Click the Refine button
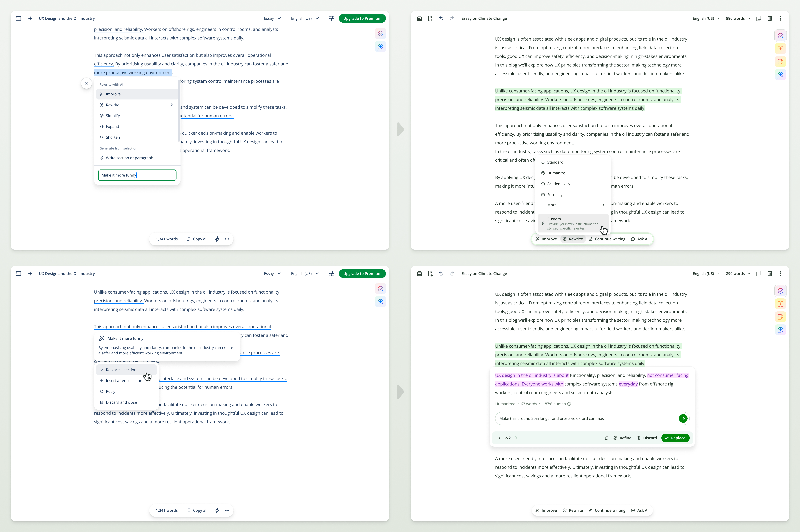This screenshot has height=532, width=800. (622, 438)
